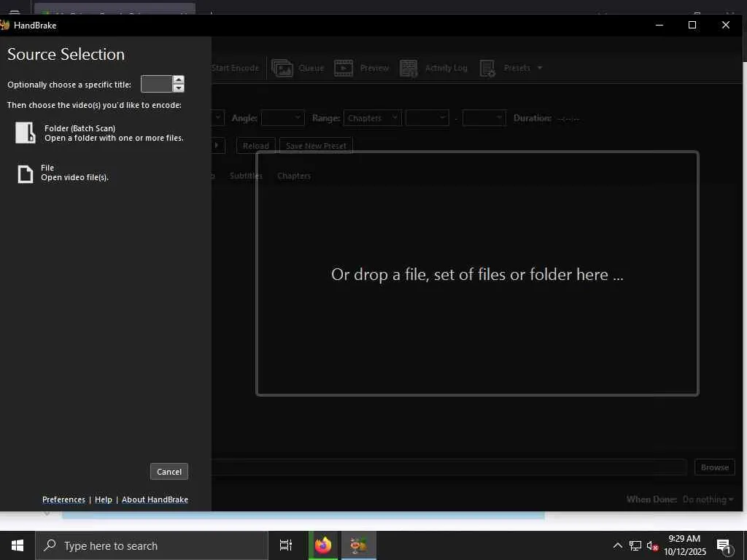Select File Open video file(s) text
747x560 pixels.
75,172
